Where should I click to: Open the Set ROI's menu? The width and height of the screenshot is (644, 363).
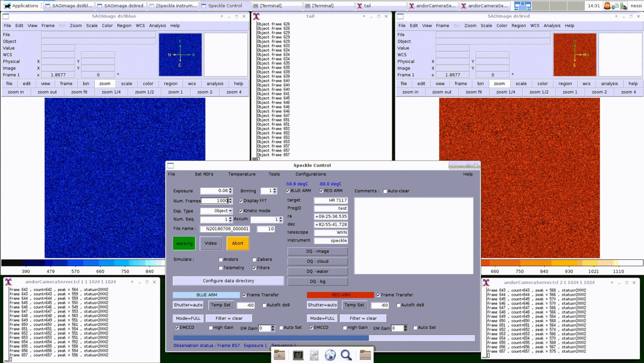[x=204, y=174]
